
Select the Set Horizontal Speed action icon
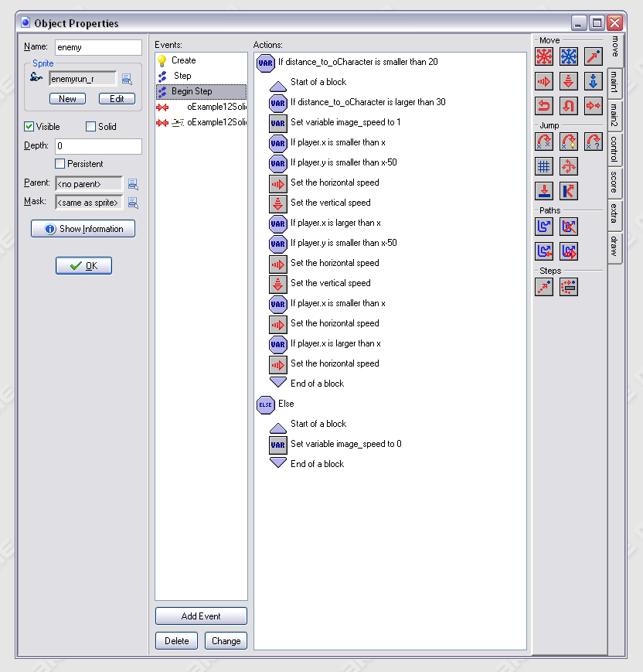tap(543, 81)
